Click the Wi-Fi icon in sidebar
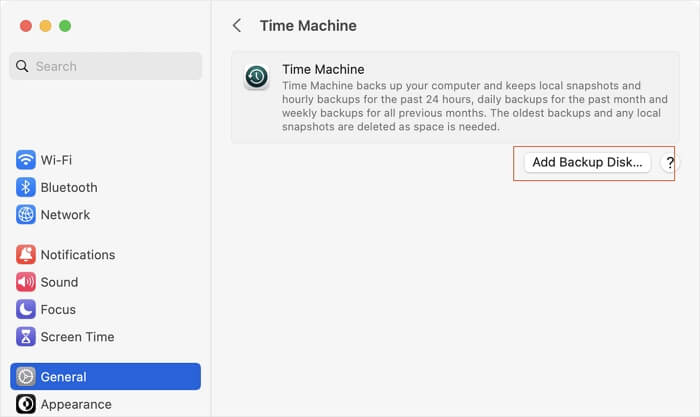The height and width of the screenshot is (417, 700). [x=26, y=160]
